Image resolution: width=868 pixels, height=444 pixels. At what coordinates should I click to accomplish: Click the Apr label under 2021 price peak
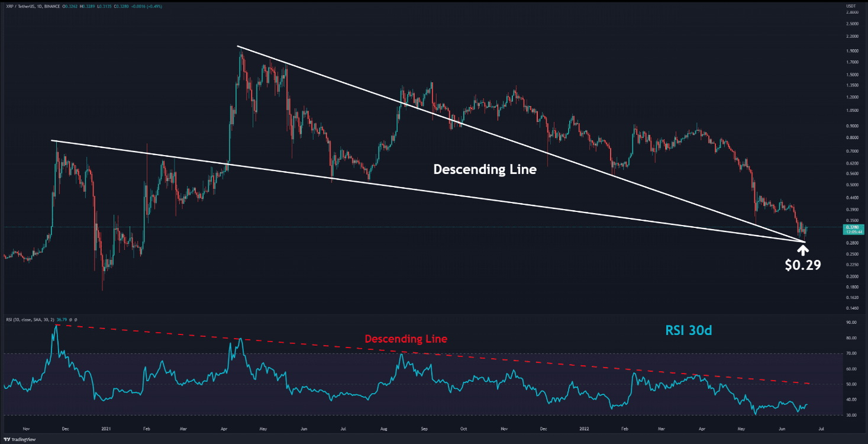click(222, 427)
